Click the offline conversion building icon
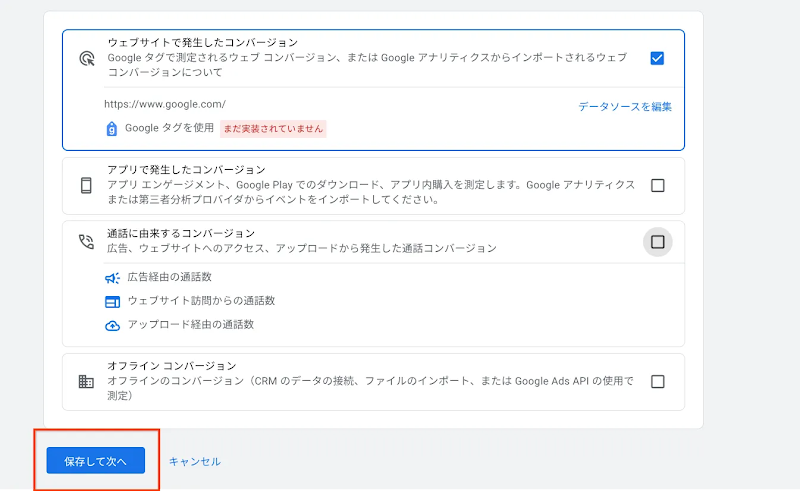 click(86, 381)
